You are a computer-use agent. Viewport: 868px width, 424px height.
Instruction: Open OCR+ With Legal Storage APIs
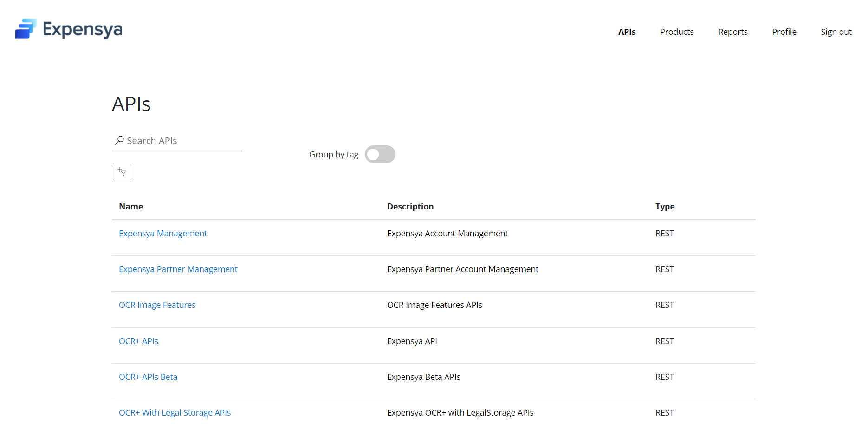(175, 412)
